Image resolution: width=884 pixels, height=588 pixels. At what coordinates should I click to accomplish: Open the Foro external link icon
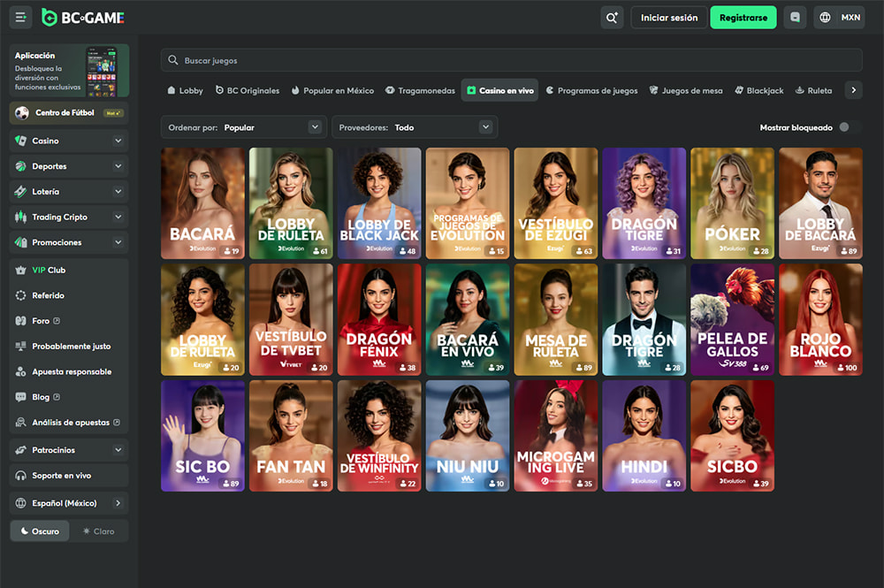tap(57, 321)
